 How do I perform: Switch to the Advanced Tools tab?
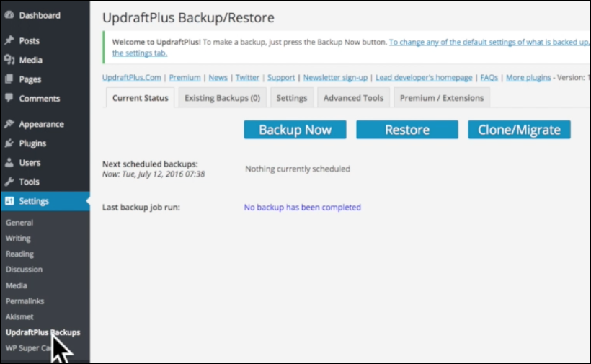click(353, 98)
